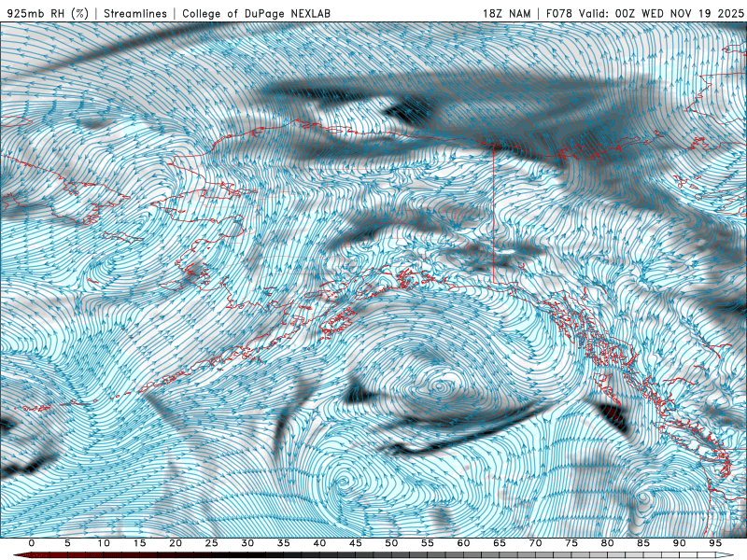Screen dimensions: 747x560
Task: Click the "18Z NAM" model run label
Action: (507, 13)
